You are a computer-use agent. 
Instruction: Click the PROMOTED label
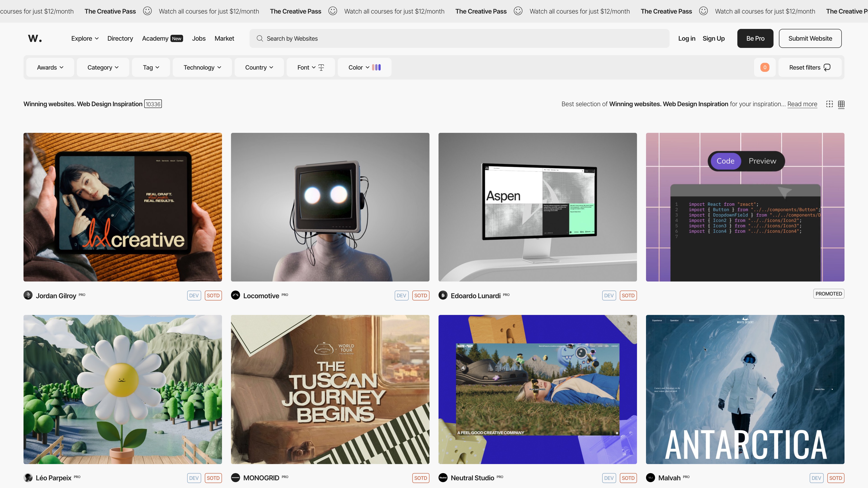[x=829, y=294]
